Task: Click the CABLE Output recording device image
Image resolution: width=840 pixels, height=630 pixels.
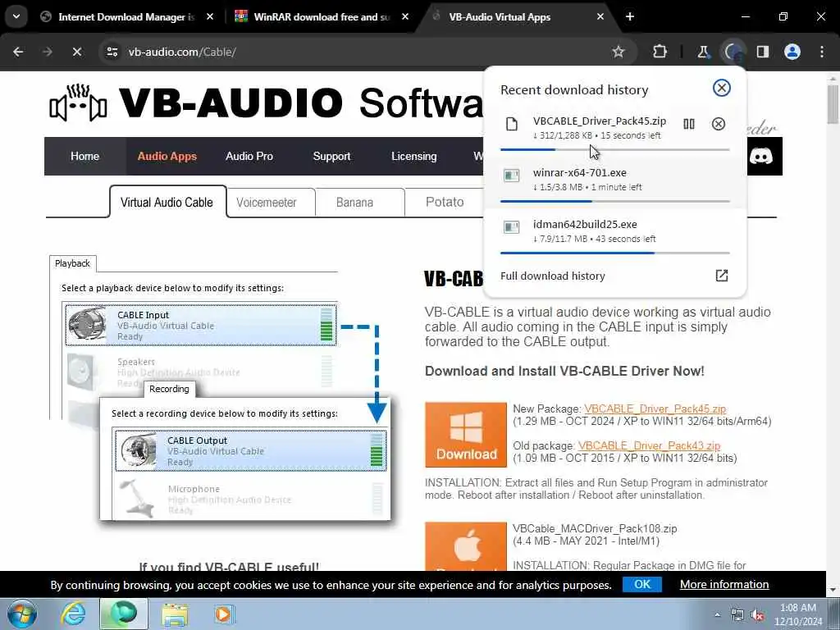Action: pyautogui.click(x=138, y=450)
